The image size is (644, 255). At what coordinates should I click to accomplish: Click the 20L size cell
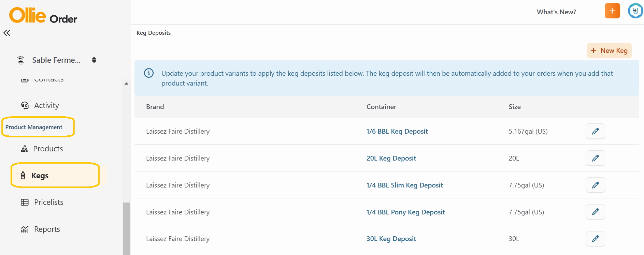click(514, 158)
